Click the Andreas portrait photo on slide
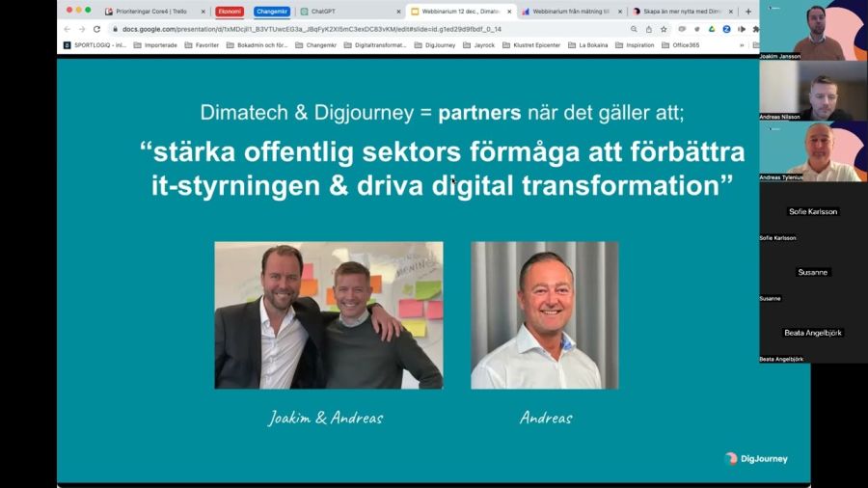868x488 pixels. pyautogui.click(x=545, y=315)
